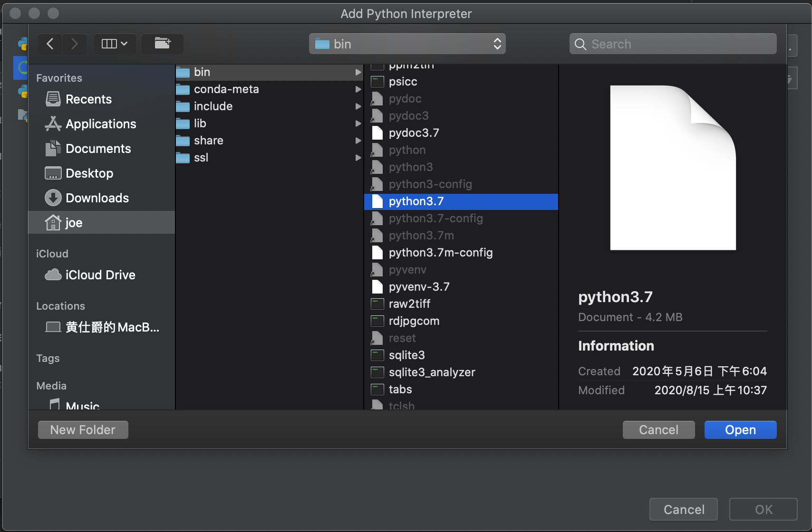Select Recents in the Favorites sidebar
This screenshot has height=532, width=812.
(88, 99)
